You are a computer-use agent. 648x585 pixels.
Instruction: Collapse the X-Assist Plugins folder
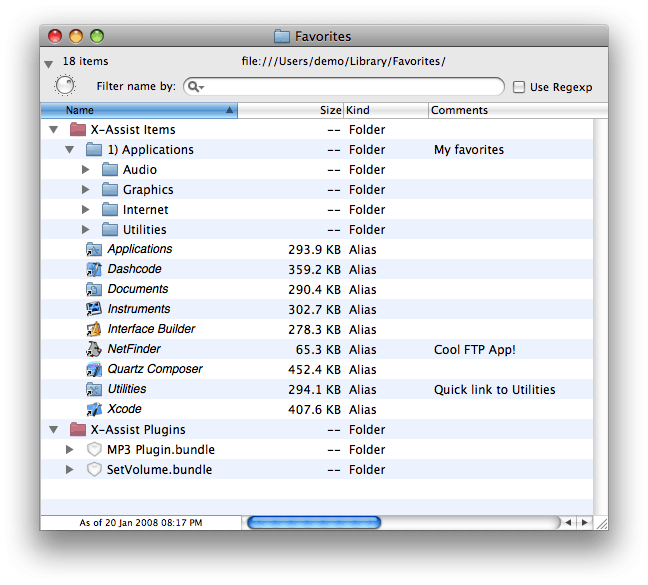[x=53, y=429]
